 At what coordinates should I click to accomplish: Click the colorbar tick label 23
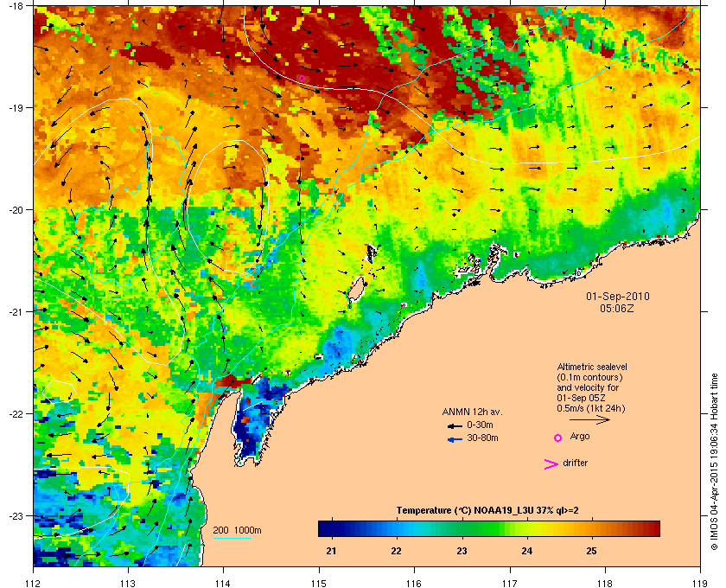[x=462, y=551]
